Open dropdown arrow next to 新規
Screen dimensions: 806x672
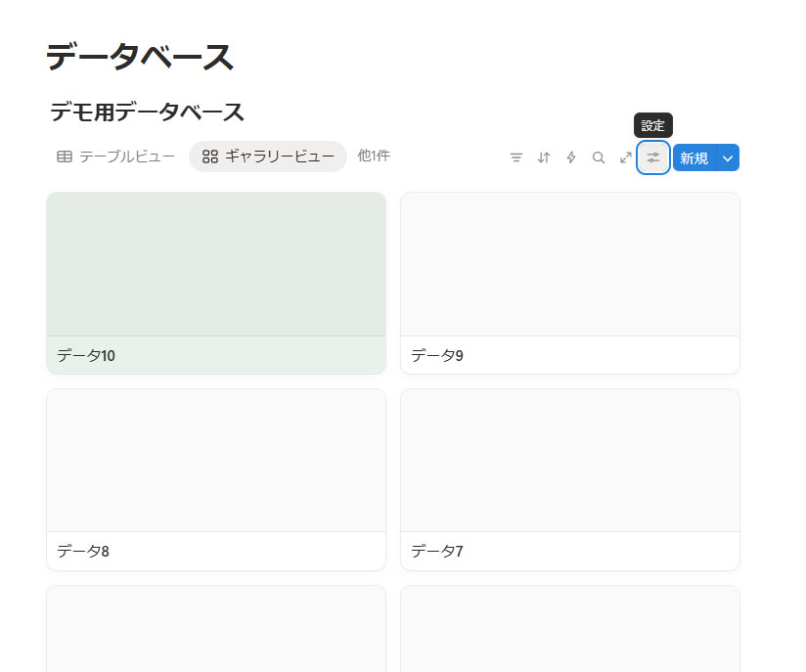[728, 158]
